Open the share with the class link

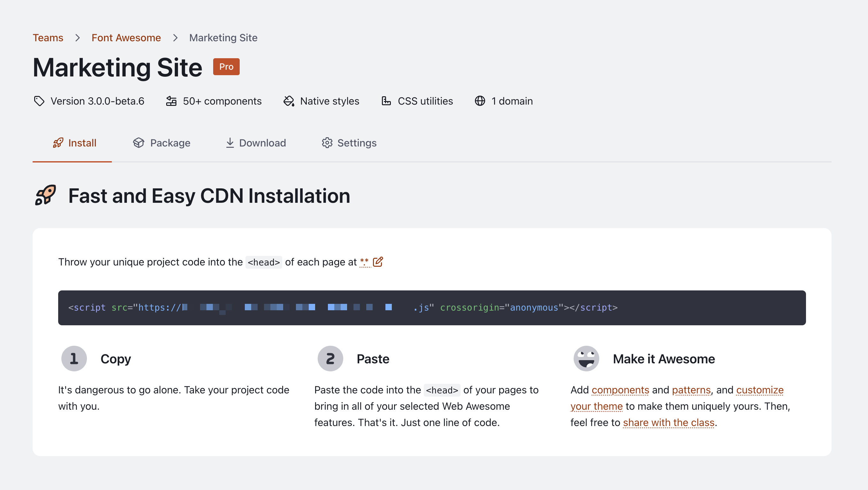tap(669, 423)
